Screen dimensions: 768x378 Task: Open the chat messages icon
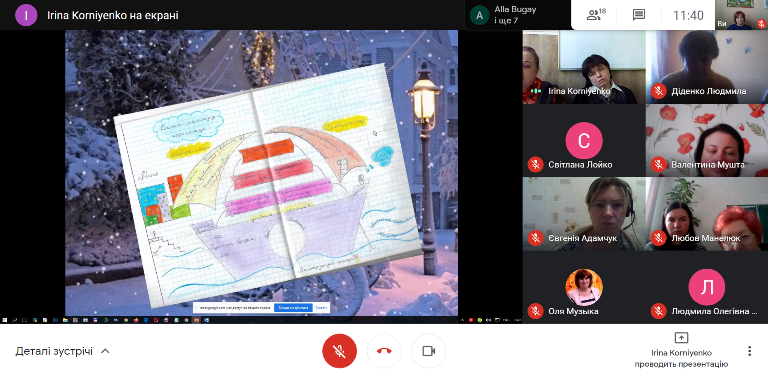coord(639,15)
